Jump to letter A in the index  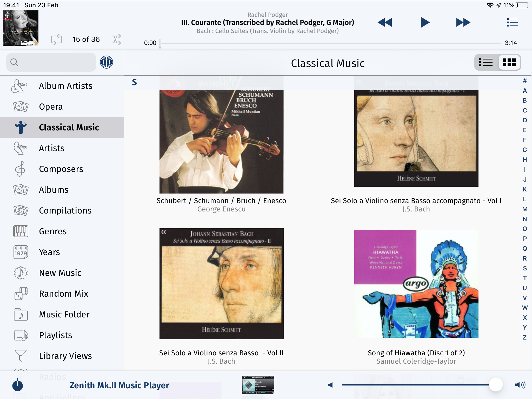pos(525,91)
